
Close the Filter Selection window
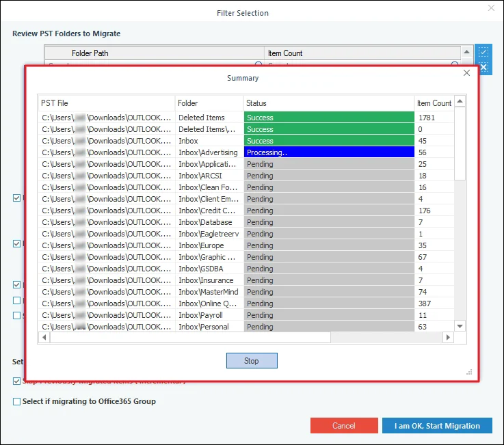pos(491,8)
